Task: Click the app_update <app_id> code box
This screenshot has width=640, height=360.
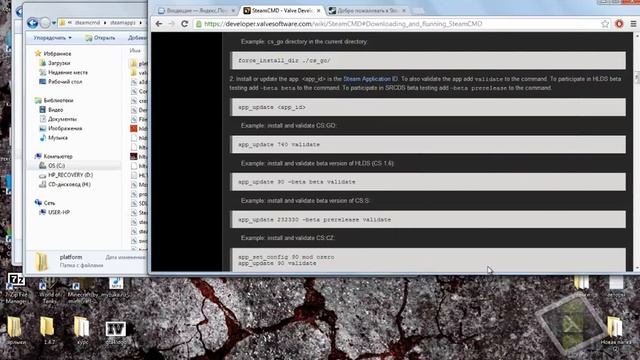Action: click(428, 107)
